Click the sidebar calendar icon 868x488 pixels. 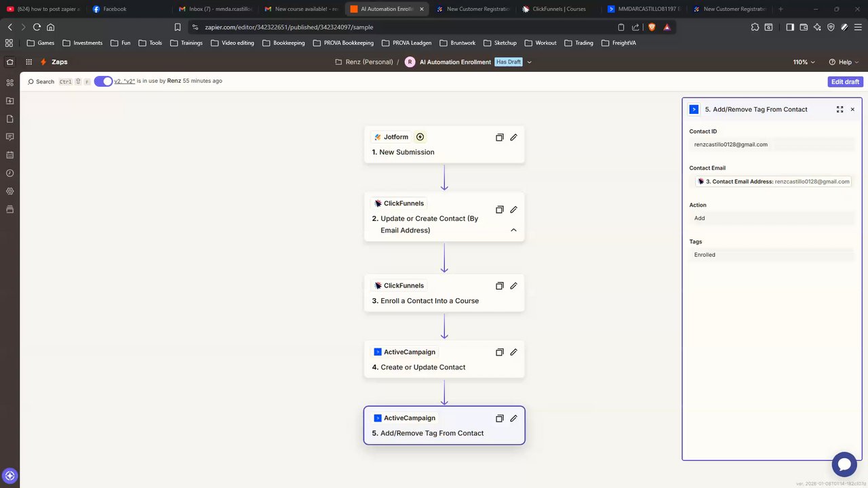(9, 155)
